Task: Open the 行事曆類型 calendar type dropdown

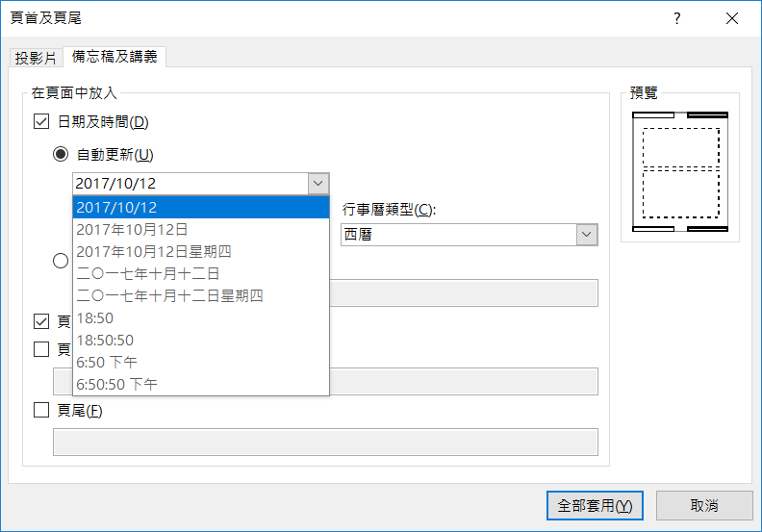Action: click(585, 234)
